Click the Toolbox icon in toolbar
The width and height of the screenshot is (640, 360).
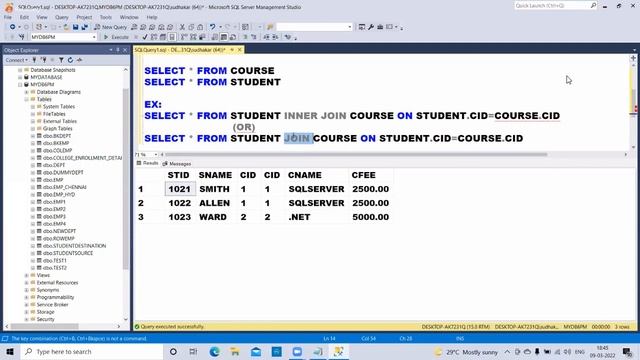click(x=380, y=27)
